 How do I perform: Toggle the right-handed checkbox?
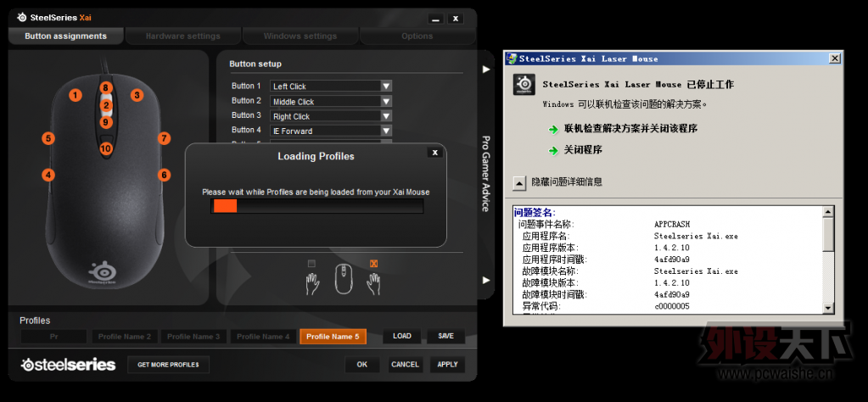pyautogui.click(x=373, y=264)
